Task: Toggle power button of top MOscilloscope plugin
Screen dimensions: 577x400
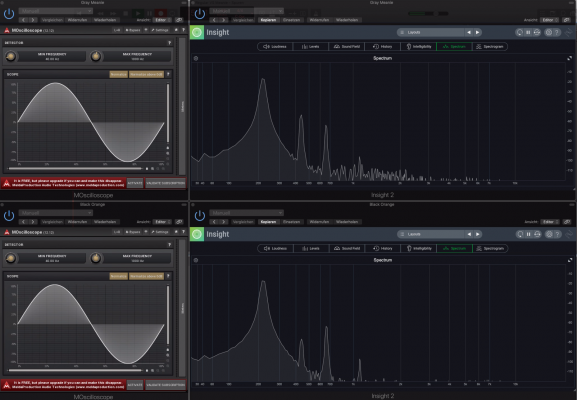Action: 9,14
